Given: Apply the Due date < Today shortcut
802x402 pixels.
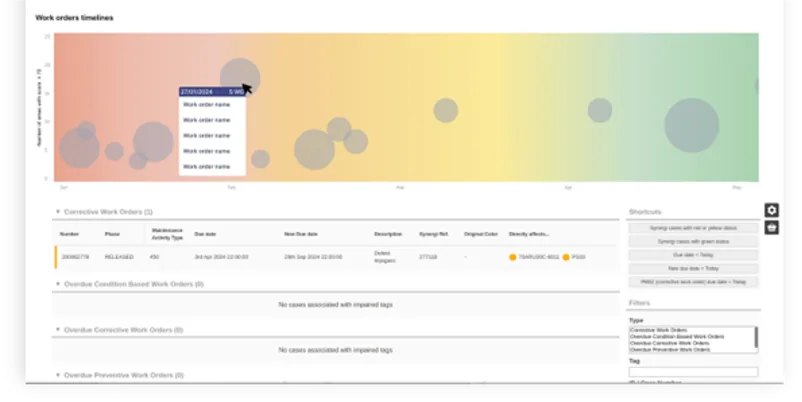Looking at the screenshot, I should point(693,255).
